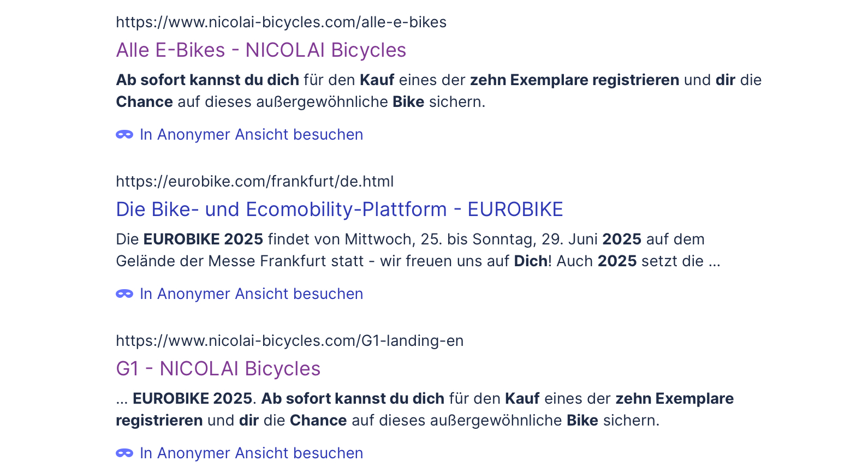The image size is (868, 473).
Task: Click bold 'zehn Exemplare registrieren' in first snippet
Action: click(575, 80)
